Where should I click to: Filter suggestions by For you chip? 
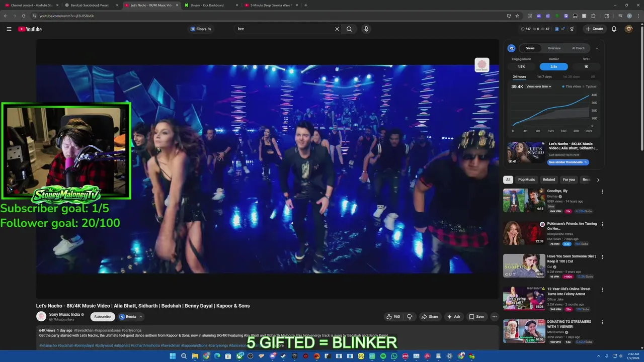point(569,179)
